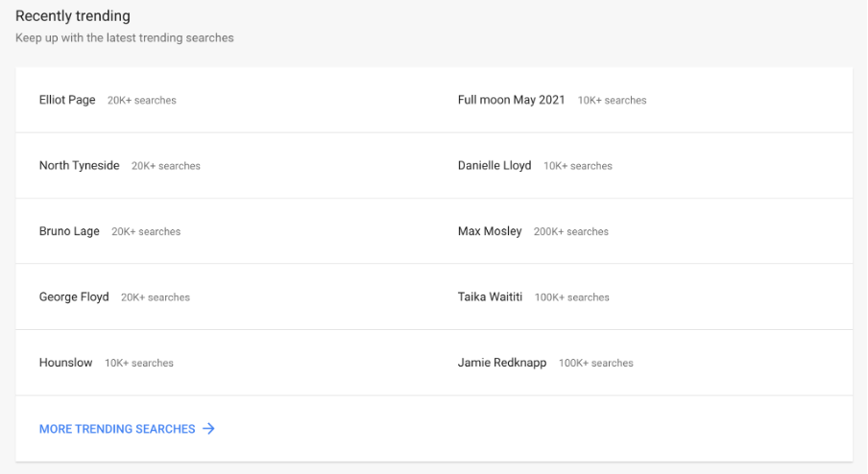Click the arrow icon beside More Trending Searches
Viewport: 868px width, 474px height.
[x=208, y=429]
